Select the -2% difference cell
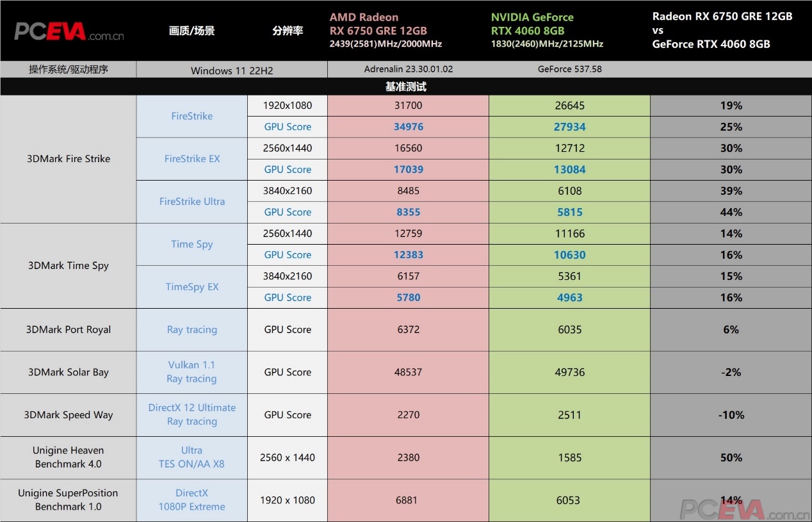The width and height of the screenshot is (812, 522). click(x=731, y=372)
